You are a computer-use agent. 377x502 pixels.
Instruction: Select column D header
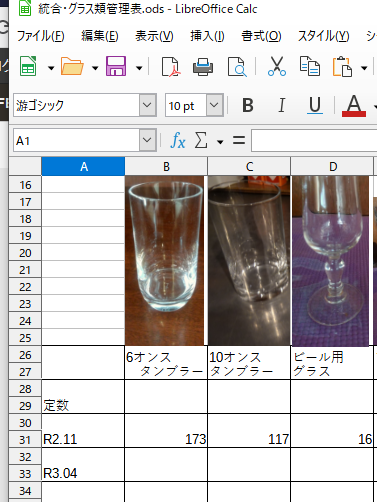[332, 166]
